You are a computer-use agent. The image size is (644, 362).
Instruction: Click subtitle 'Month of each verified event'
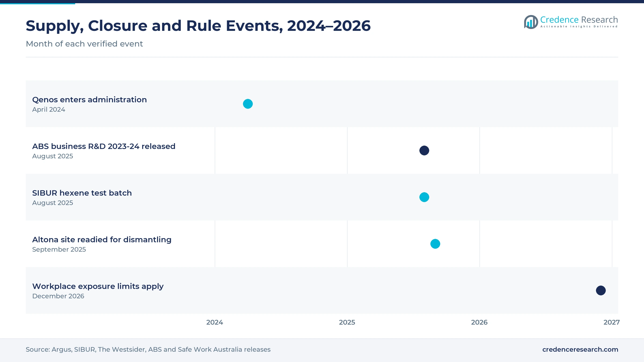click(x=84, y=44)
